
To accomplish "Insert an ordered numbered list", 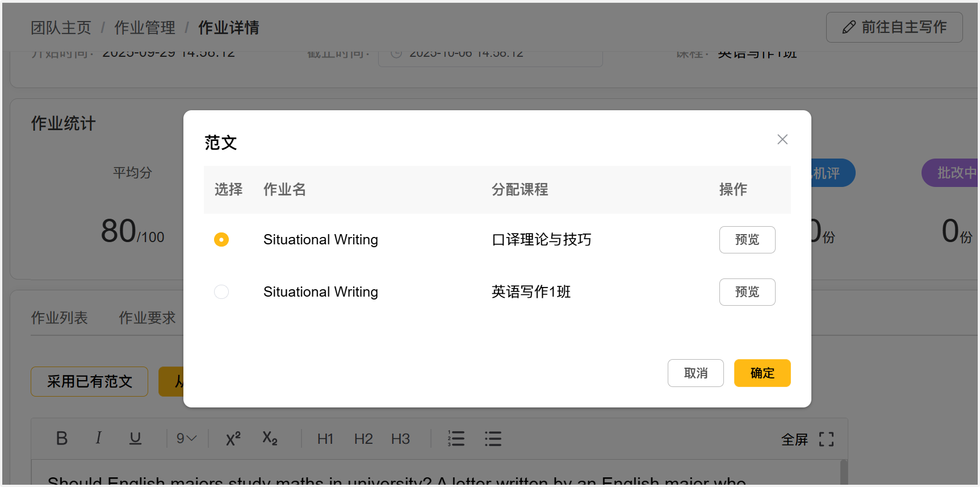I will click(x=456, y=439).
